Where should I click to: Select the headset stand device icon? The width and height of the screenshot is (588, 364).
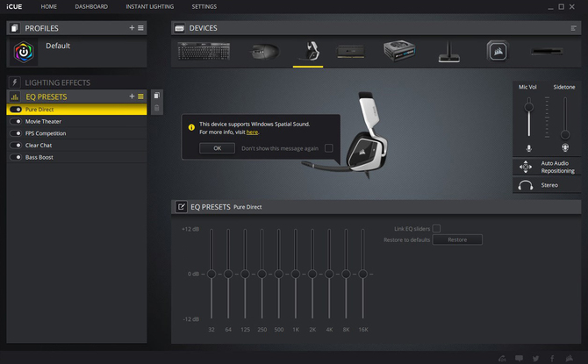448,52
